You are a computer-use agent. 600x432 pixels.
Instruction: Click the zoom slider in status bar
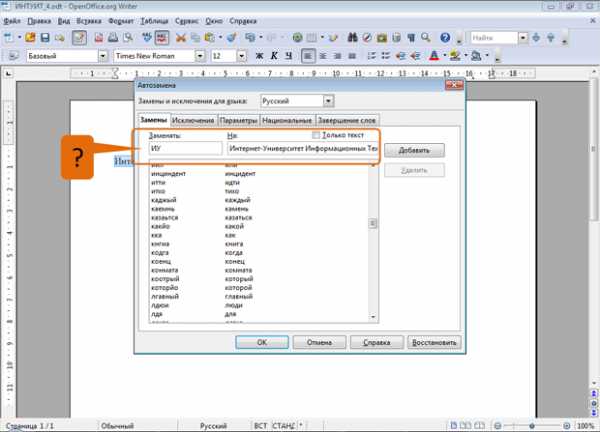tap(532, 425)
